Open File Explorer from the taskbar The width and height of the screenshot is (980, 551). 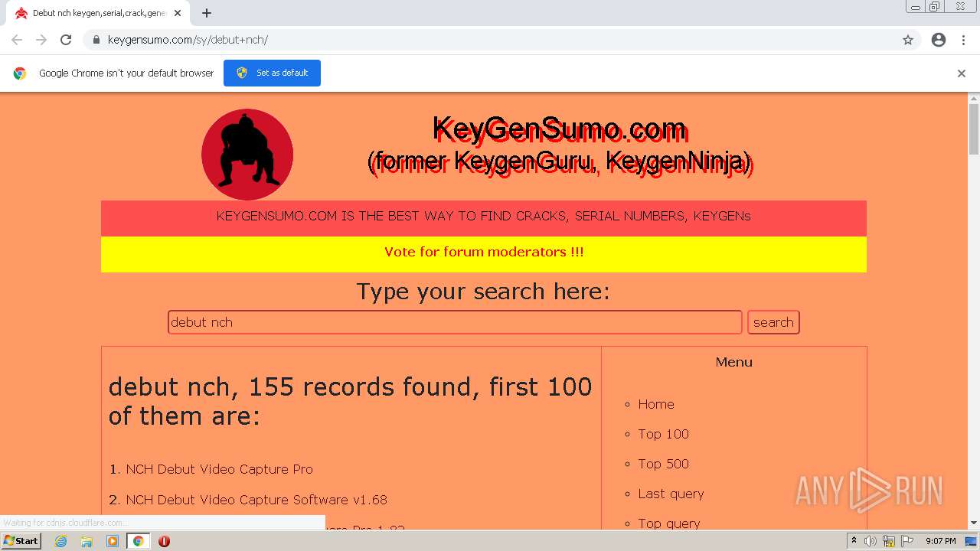pos(87,541)
